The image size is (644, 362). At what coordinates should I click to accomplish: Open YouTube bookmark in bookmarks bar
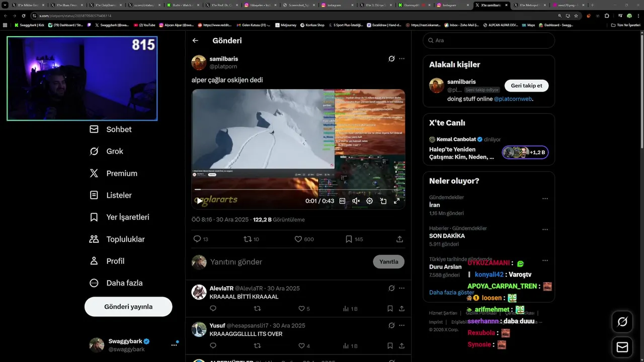[144, 25]
